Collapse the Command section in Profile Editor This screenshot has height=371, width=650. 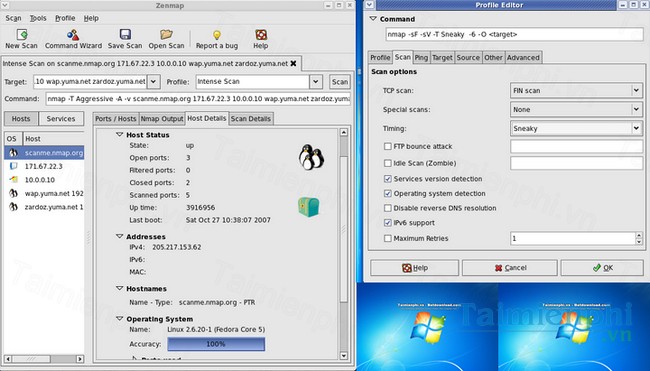pyautogui.click(x=373, y=19)
